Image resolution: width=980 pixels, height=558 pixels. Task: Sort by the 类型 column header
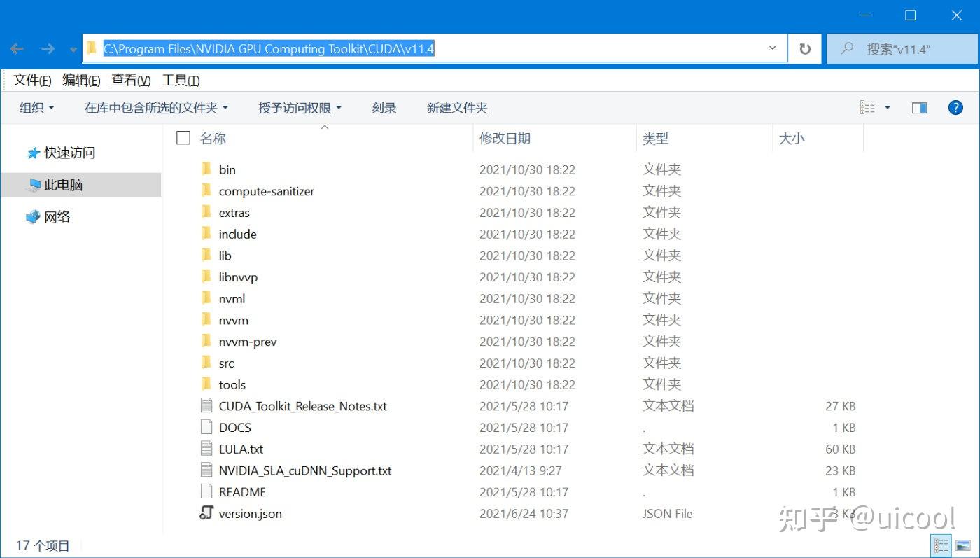coord(655,138)
